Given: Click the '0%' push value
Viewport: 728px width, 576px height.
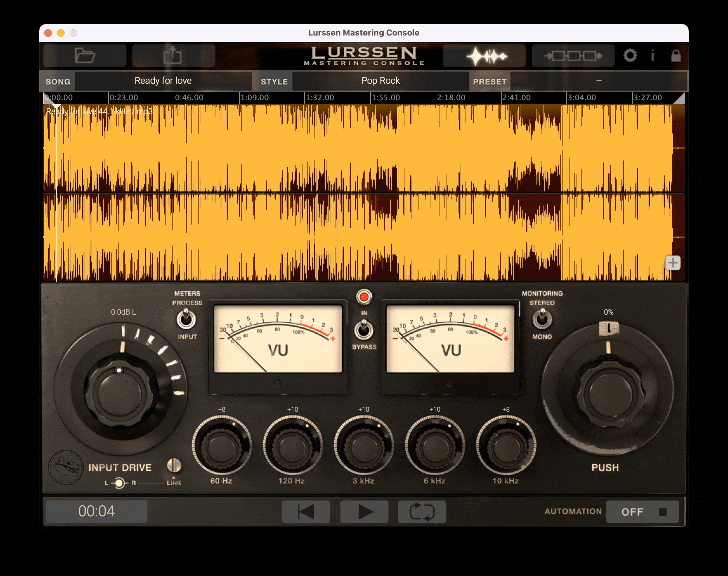Looking at the screenshot, I should point(609,312).
